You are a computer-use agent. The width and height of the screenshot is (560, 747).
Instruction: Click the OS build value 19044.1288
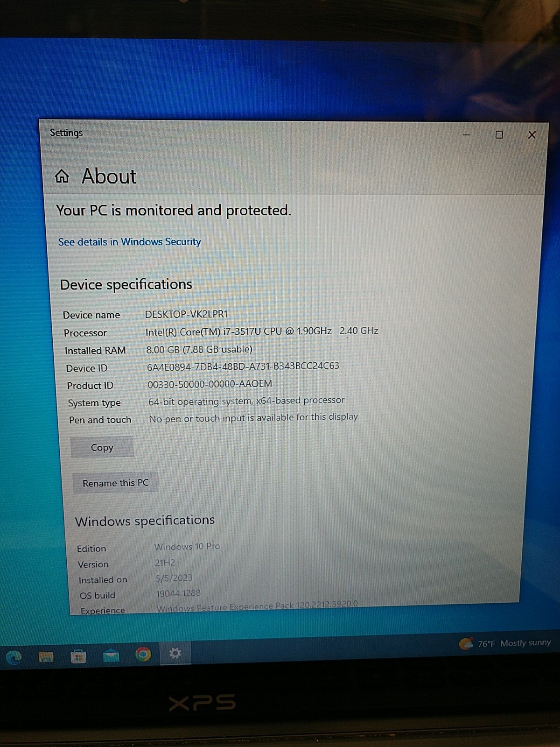tap(178, 593)
